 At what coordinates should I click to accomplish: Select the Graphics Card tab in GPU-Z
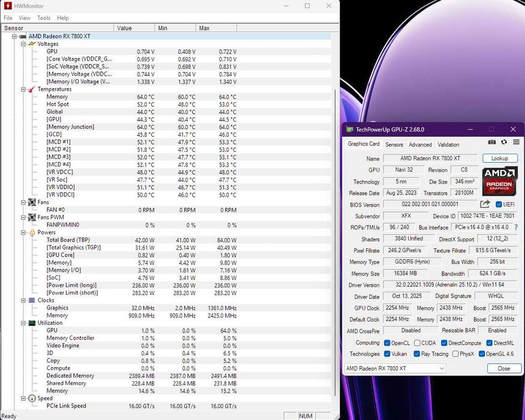click(x=364, y=143)
